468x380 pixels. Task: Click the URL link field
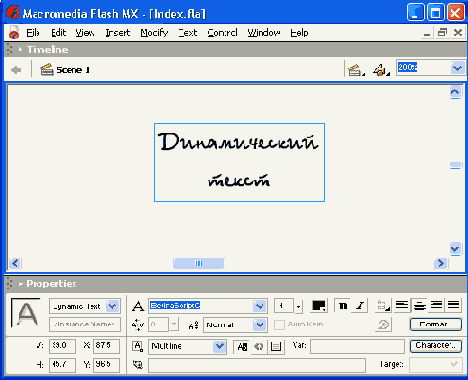[257, 365]
